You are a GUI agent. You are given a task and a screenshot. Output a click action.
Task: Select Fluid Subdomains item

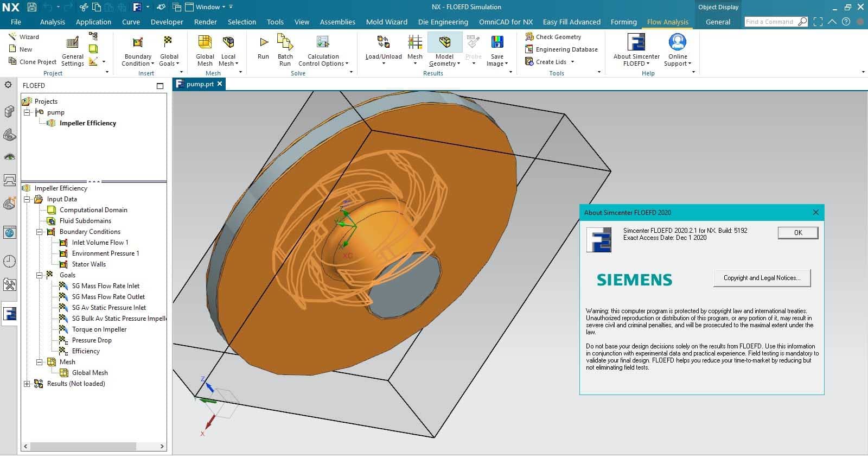tap(85, 221)
